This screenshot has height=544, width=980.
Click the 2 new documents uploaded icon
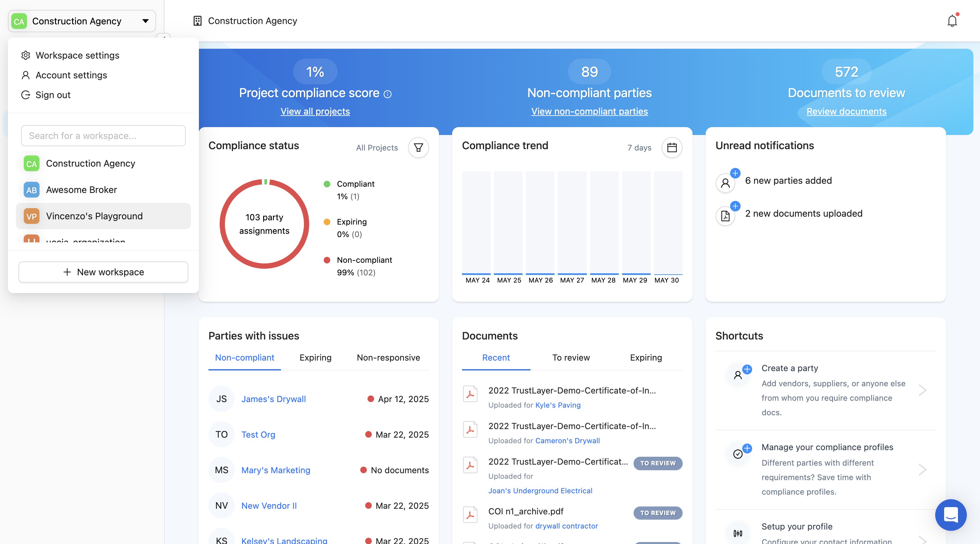pyautogui.click(x=725, y=216)
